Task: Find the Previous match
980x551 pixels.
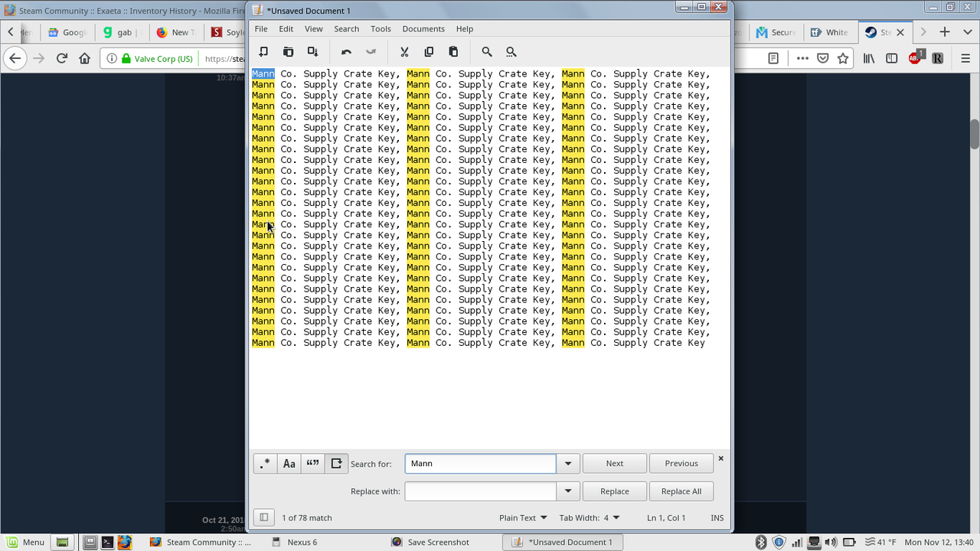Action: [681, 464]
